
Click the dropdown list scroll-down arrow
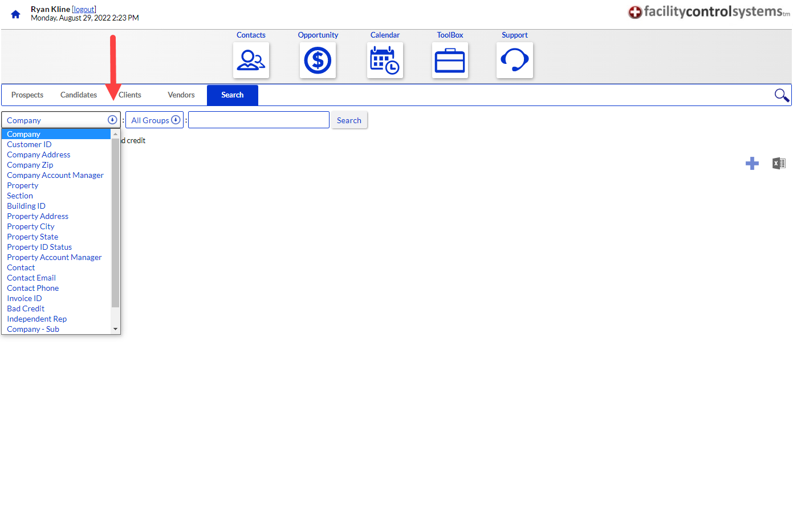116,329
